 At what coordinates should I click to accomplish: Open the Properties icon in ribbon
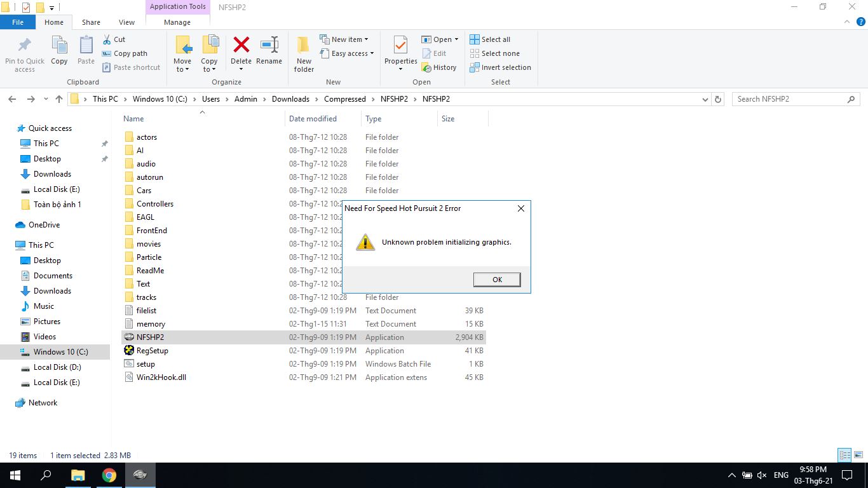(x=400, y=46)
